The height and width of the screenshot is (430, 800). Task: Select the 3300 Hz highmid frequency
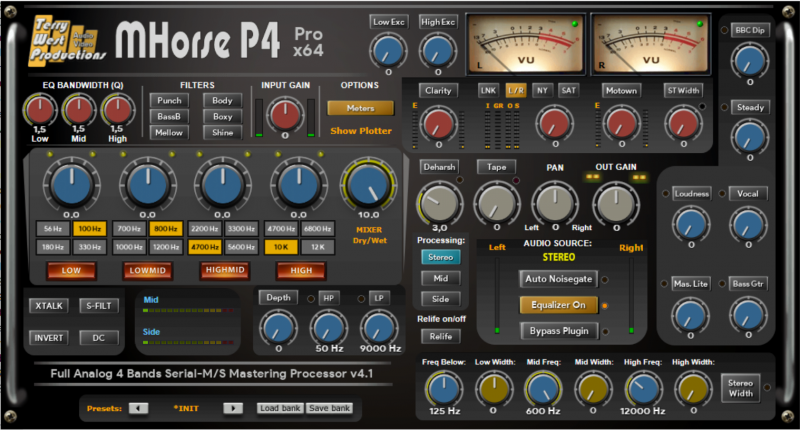point(241,229)
